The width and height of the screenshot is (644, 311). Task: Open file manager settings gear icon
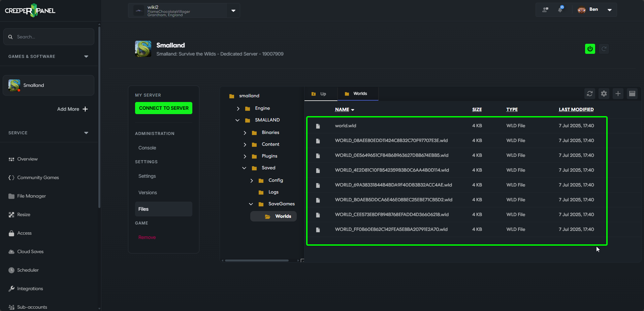click(604, 94)
